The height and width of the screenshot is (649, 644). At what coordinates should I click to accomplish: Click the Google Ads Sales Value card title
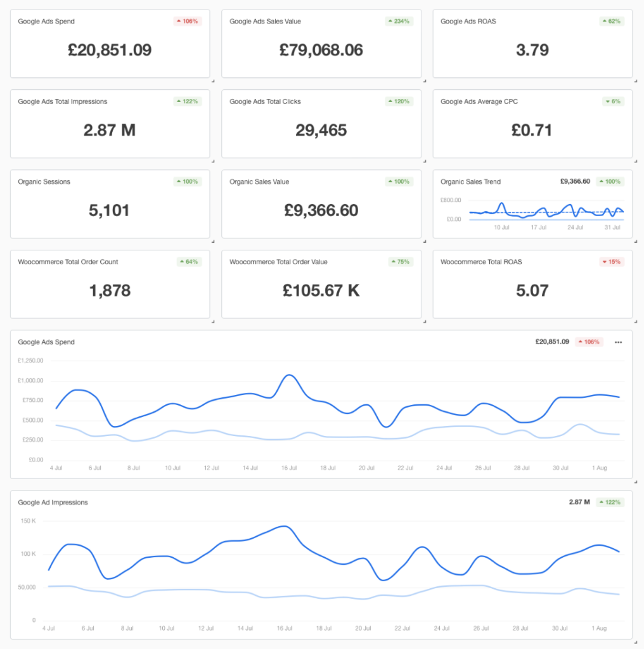(266, 22)
